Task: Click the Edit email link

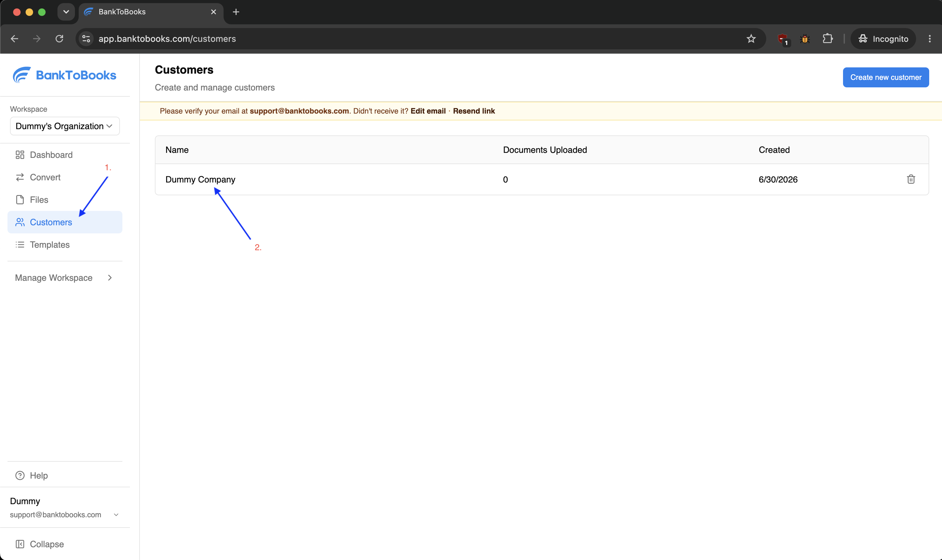Action: [428, 111]
